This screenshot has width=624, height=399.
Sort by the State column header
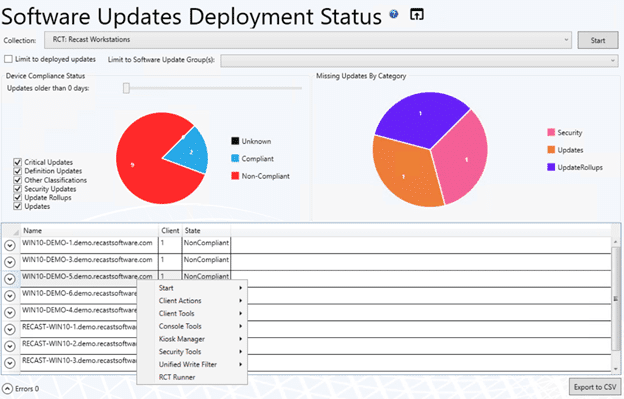206,230
